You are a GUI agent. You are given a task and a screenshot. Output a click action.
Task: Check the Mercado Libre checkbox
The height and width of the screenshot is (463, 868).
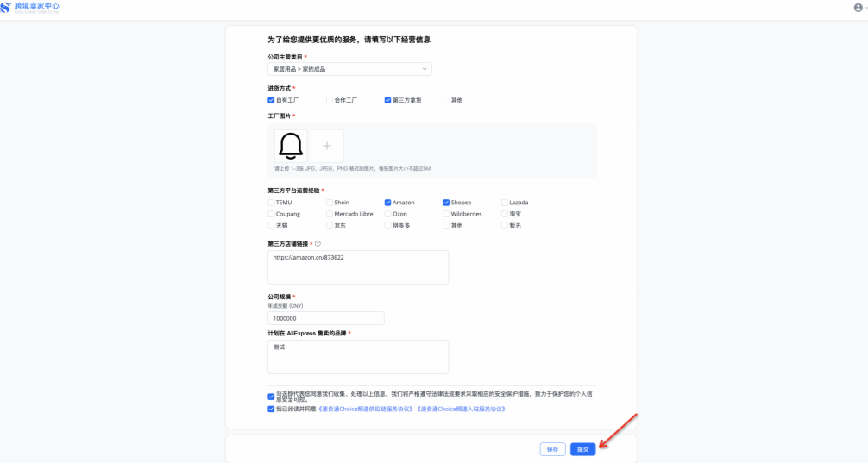point(330,214)
